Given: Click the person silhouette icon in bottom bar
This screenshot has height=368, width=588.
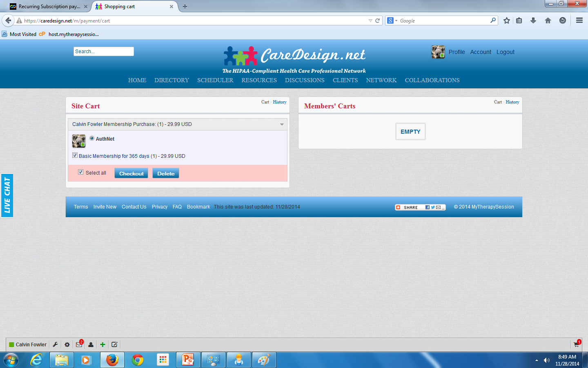Looking at the screenshot, I should (x=91, y=345).
